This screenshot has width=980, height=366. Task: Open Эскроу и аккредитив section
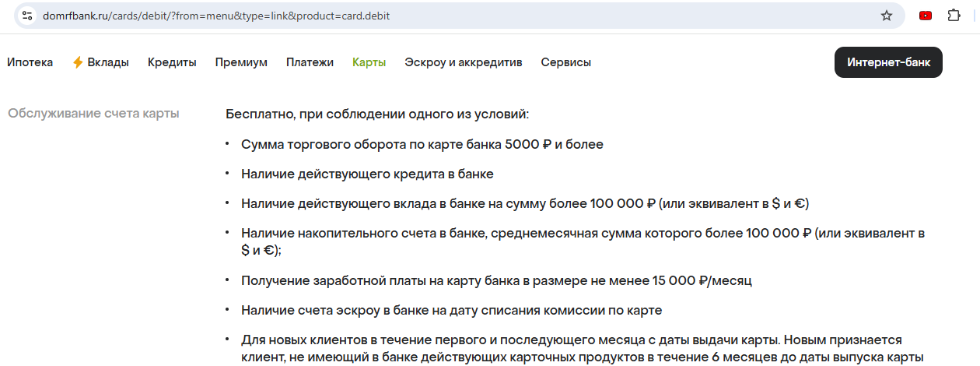pyautogui.click(x=463, y=62)
